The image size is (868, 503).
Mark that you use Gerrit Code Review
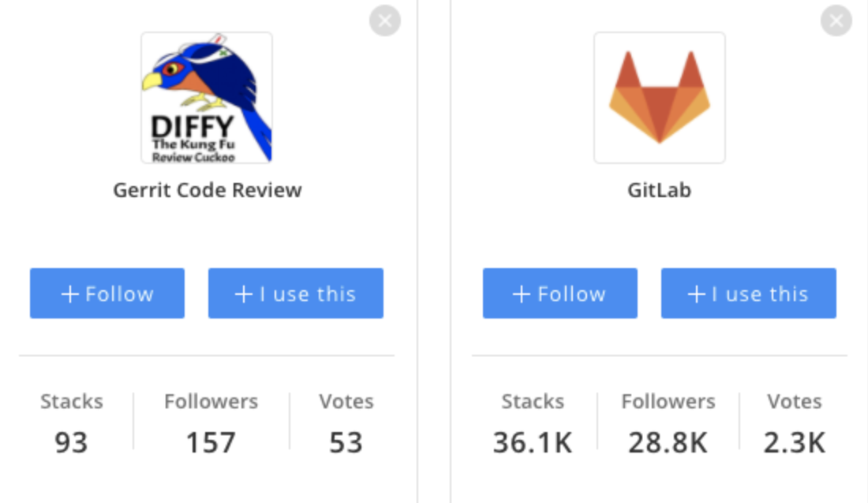pos(295,293)
